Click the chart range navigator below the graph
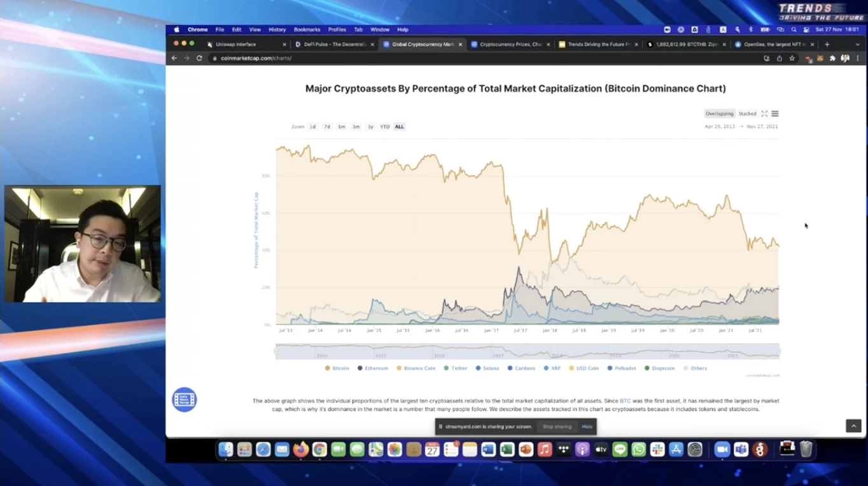 (526, 351)
